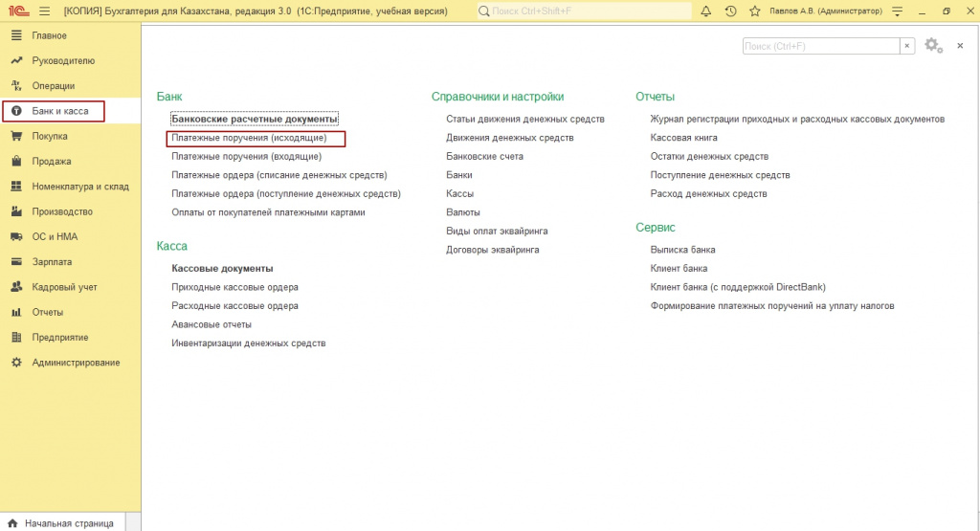Click the Покупка cart icon
980x531 pixels.
point(16,136)
